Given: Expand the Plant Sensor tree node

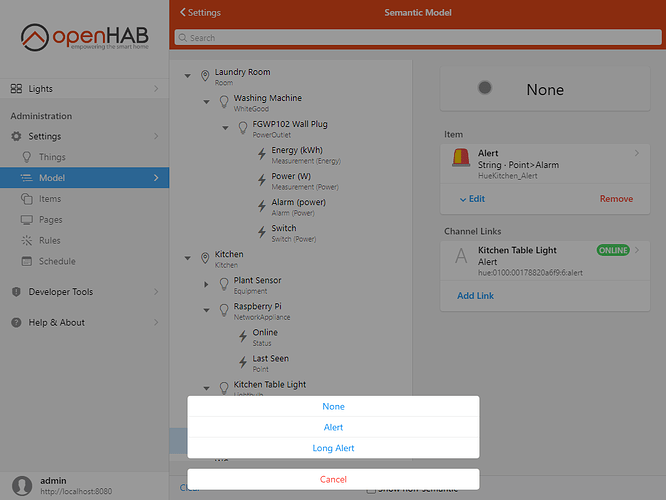Looking at the screenshot, I should click(x=206, y=284).
